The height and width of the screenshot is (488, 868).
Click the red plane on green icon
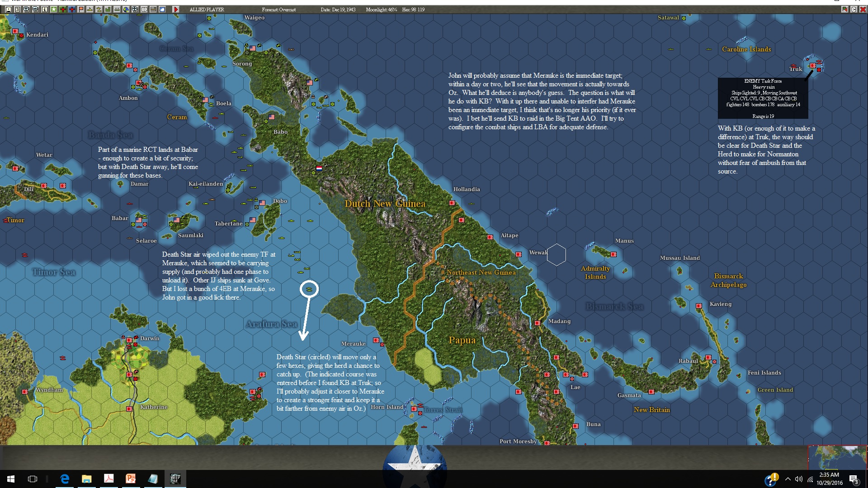(x=63, y=9)
